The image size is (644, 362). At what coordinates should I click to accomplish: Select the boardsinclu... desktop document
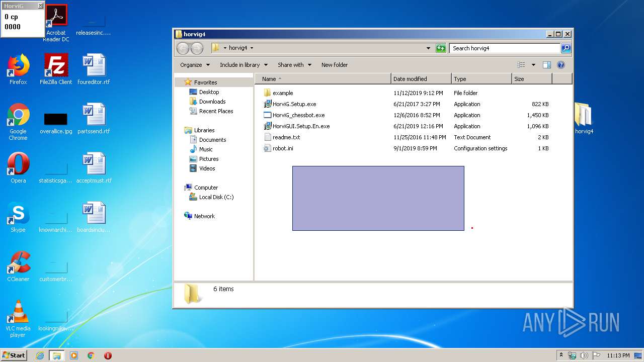pos(94,217)
